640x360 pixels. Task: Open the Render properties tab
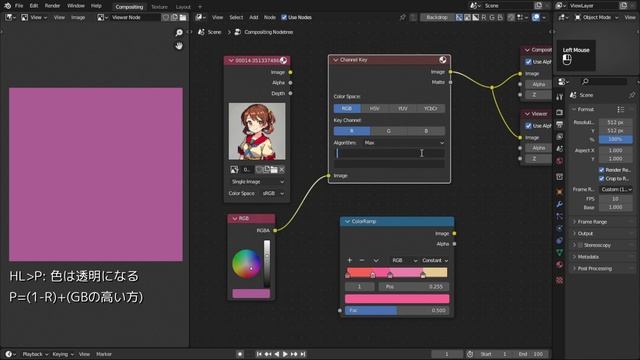tap(560, 112)
